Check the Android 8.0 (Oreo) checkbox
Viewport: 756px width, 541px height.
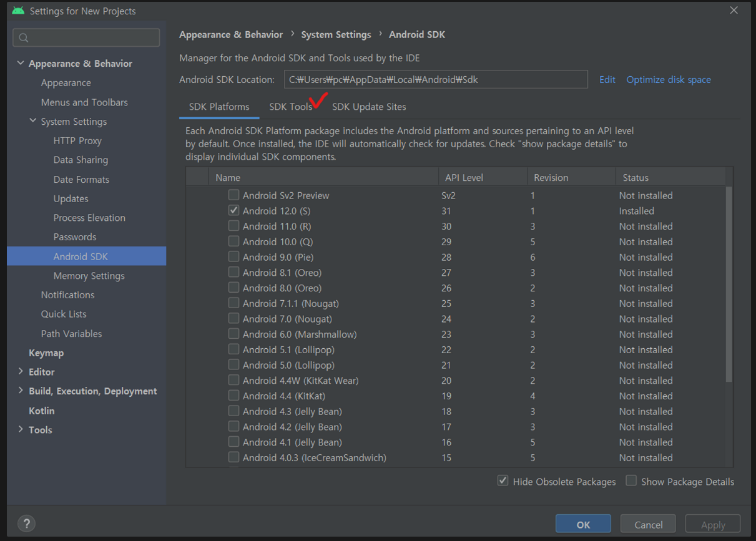pyautogui.click(x=233, y=287)
